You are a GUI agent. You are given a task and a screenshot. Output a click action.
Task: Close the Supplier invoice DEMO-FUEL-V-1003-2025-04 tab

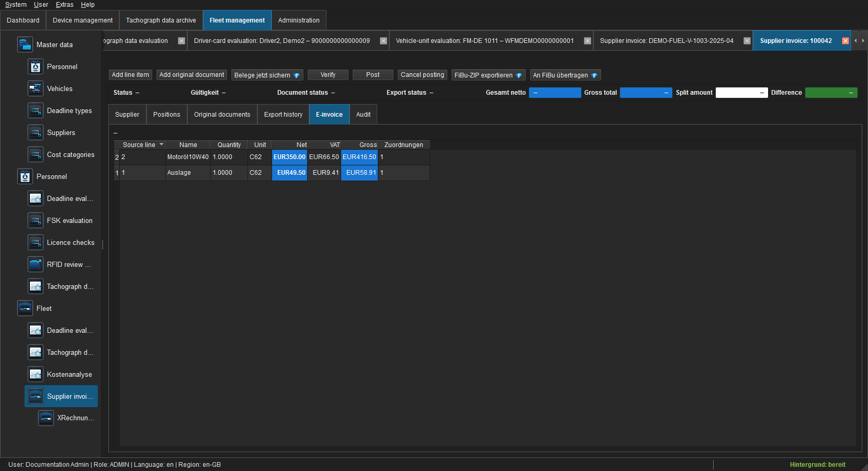click(x=747, y=41)
